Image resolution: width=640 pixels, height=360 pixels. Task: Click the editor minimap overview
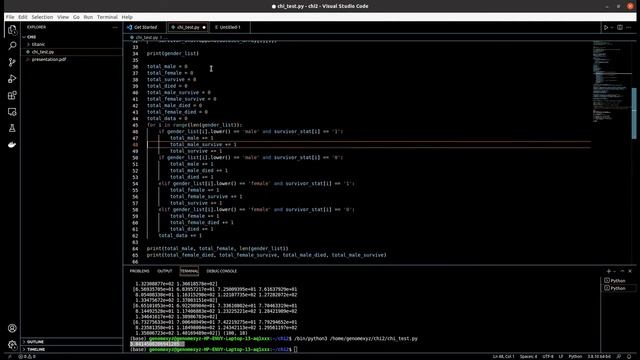click(611, 82)
